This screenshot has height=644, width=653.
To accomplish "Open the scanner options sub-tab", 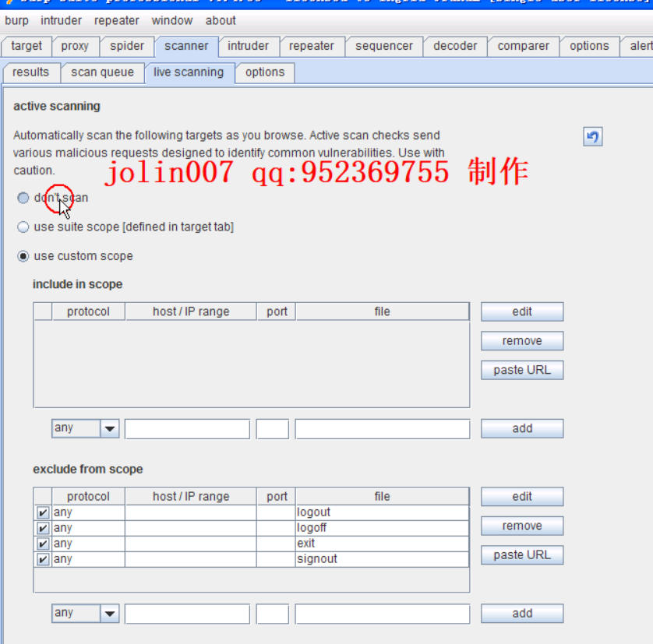I will [x=265, y=72].
